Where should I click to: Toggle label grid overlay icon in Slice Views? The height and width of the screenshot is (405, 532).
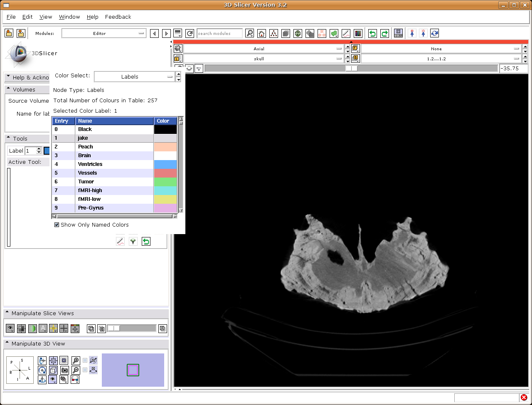click(32, 328)
